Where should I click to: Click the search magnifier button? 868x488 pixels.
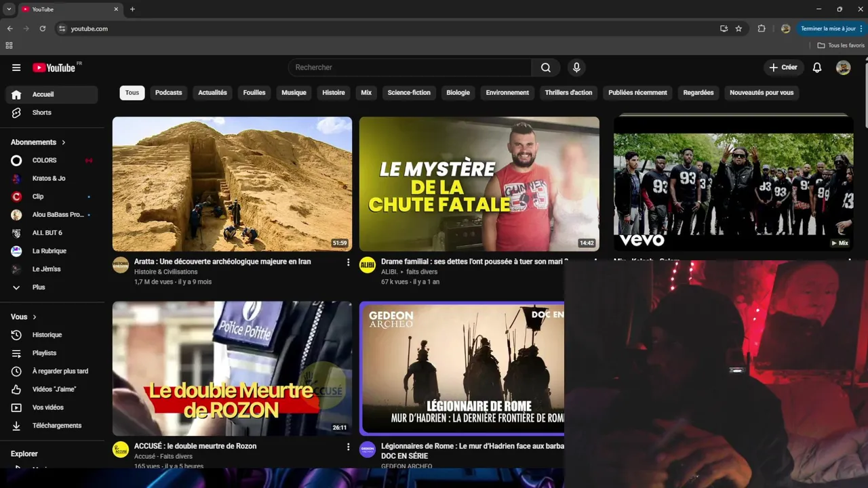pos(546,67)
